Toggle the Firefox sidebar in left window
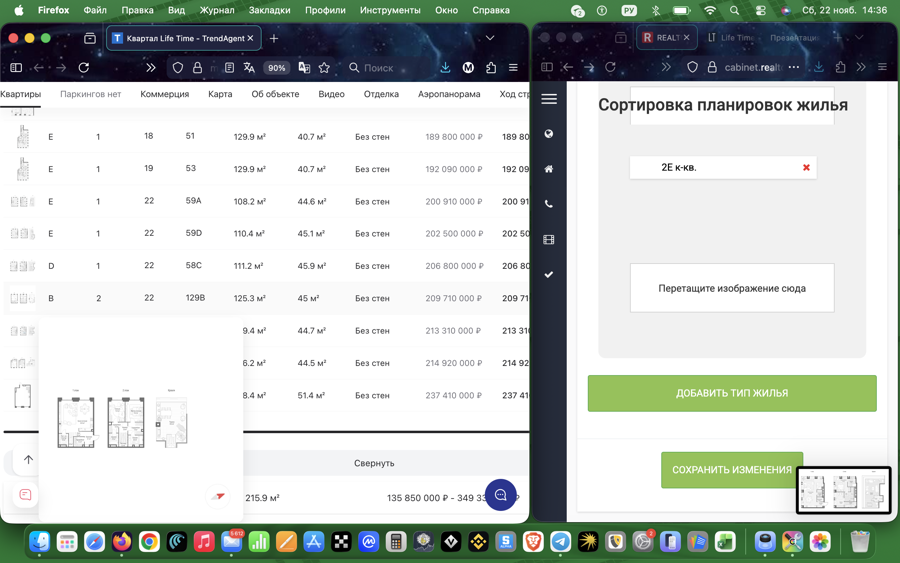 (16, 68)
